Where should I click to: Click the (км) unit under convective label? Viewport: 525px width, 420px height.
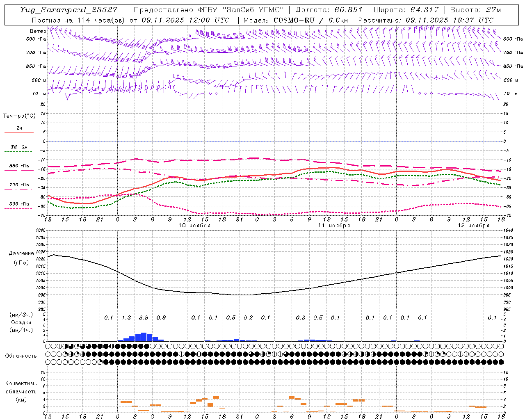[21, 399]
